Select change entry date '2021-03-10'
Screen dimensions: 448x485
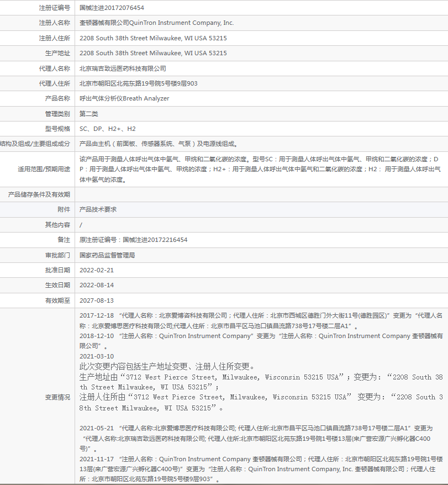click(x=97, y=356)
